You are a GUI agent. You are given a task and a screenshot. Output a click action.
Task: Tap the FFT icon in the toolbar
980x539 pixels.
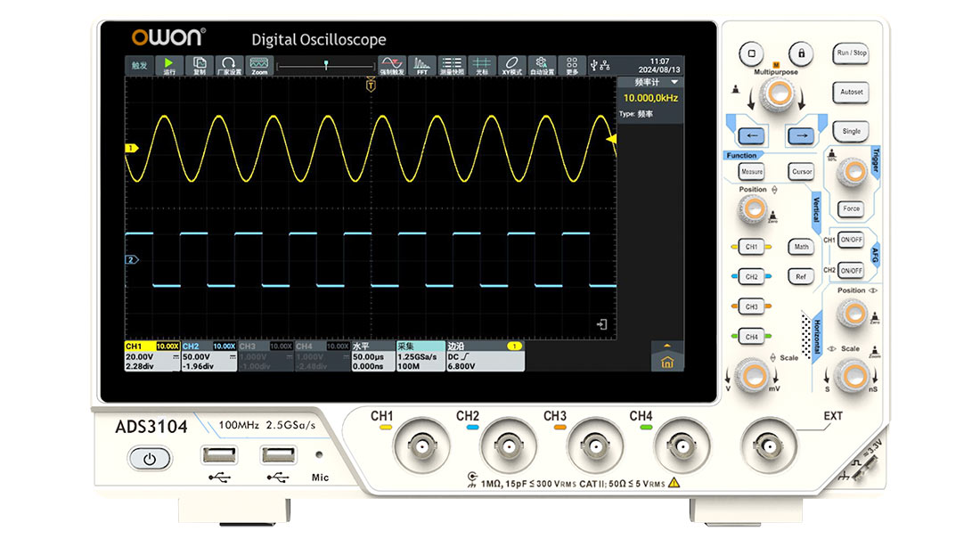coord(422,65)
